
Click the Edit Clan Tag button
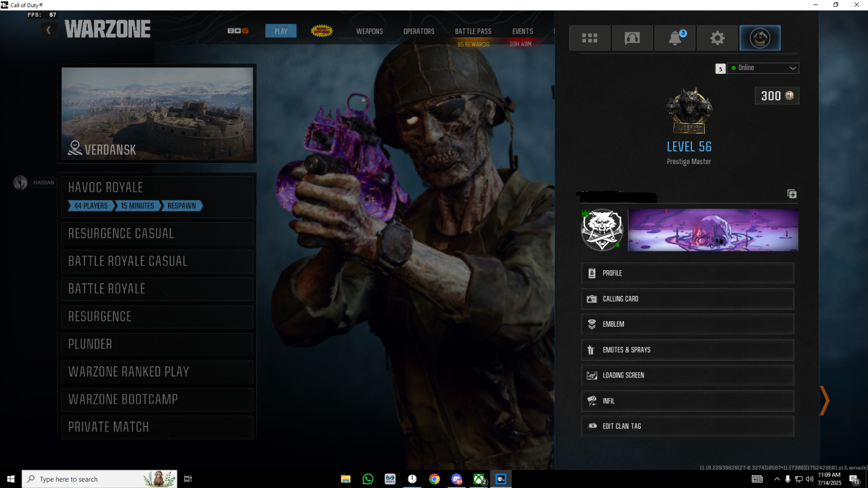coord(687,426)
